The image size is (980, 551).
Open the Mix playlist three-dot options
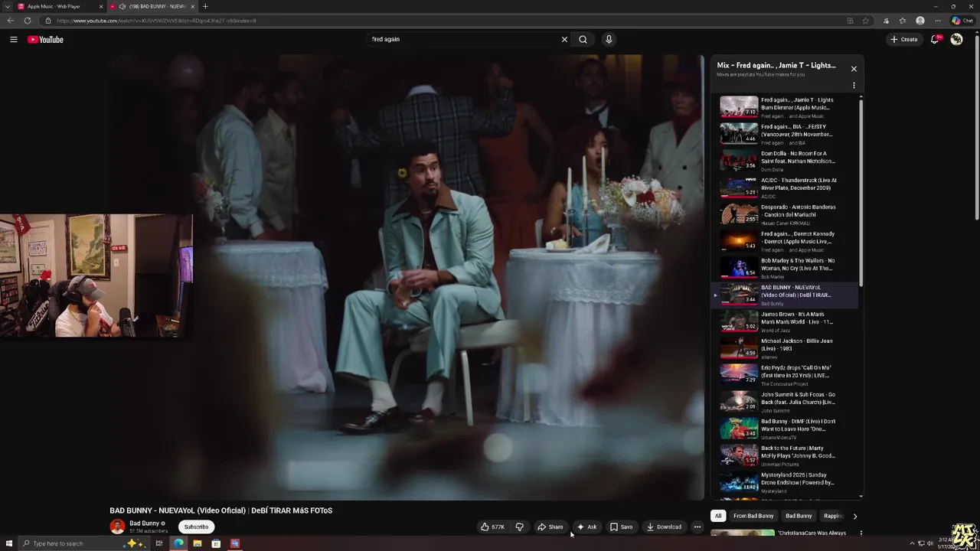pyautogui.click(x=854, y=86)
